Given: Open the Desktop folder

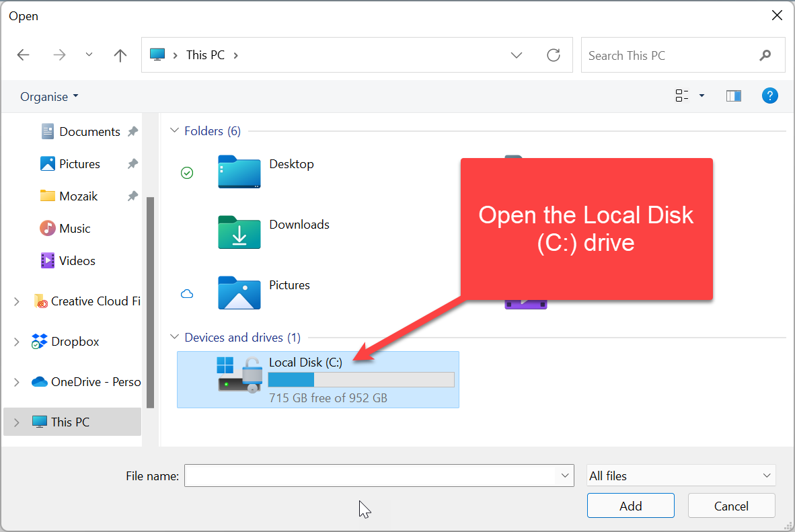Looking at the screenshot, I should (239, 172).
